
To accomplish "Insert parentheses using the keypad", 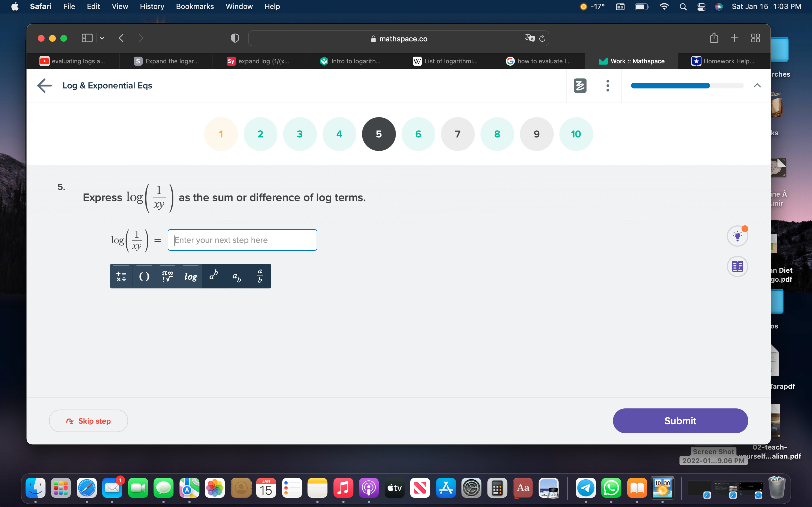I will pos(144,276).
